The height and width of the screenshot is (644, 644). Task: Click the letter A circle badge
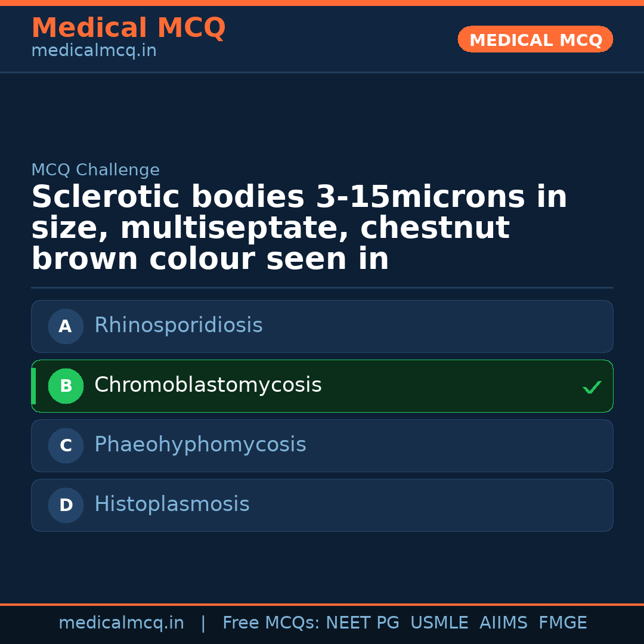pyautogui.click(x=66, y=326)
